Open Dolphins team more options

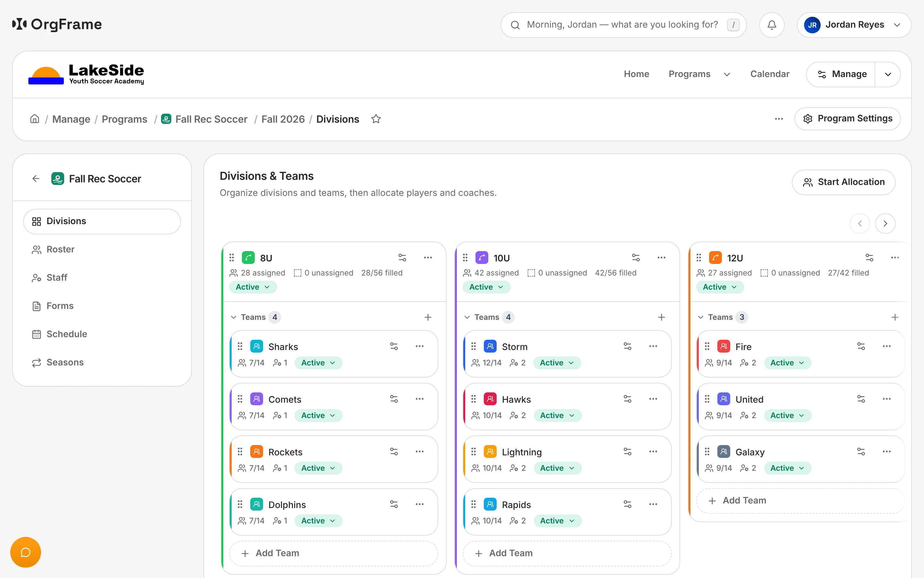[x=420, y=504]
